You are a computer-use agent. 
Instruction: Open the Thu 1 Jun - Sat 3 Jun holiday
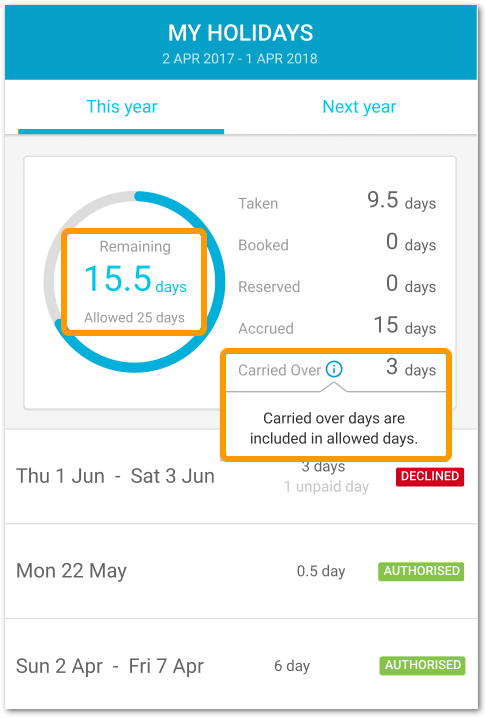pyautogui.click(x=241, y=477)
